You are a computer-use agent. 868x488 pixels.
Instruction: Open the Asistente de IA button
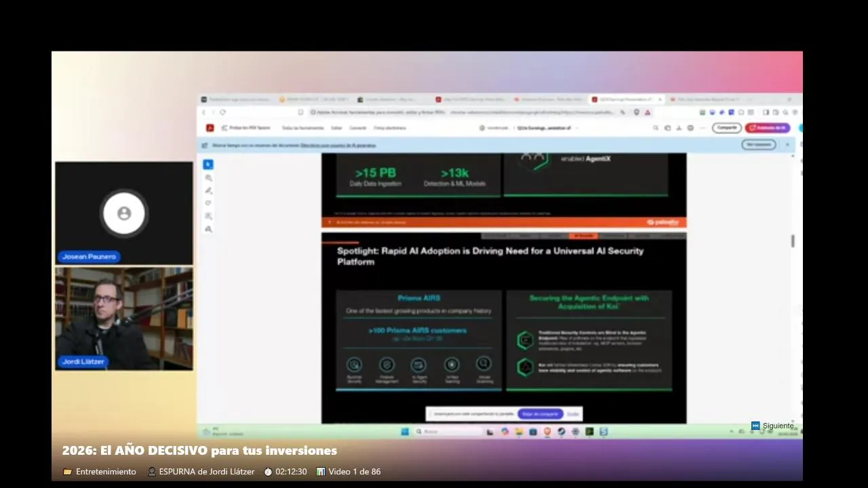[768, 127]
